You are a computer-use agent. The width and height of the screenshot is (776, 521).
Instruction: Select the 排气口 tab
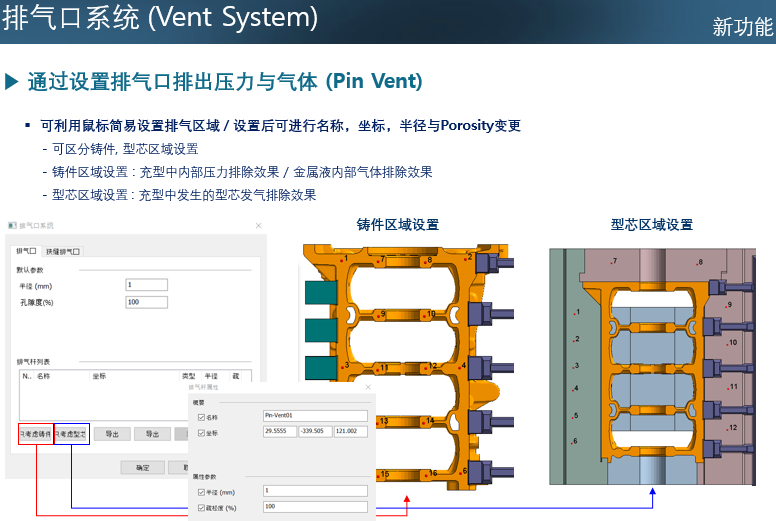(27, 253)
